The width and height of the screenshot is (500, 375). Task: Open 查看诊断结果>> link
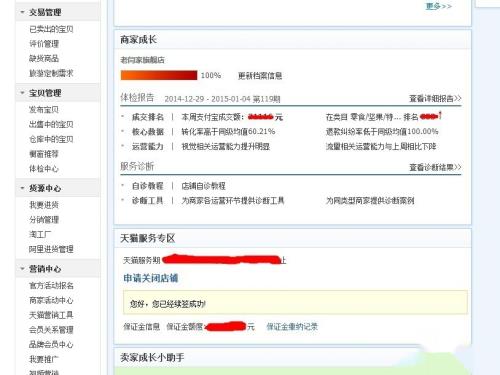435,167
